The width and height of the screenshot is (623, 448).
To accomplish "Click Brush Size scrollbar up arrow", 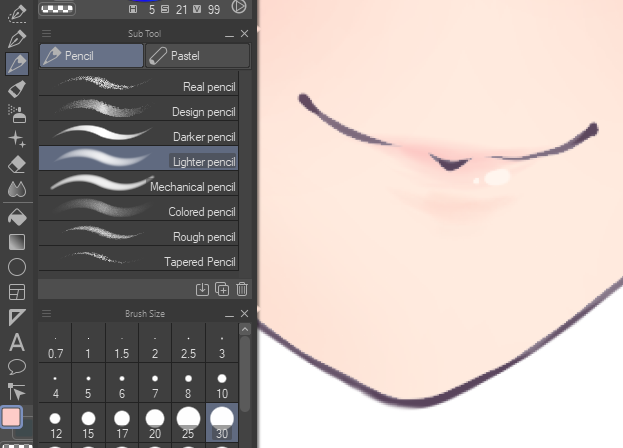I will pos(245,329).
